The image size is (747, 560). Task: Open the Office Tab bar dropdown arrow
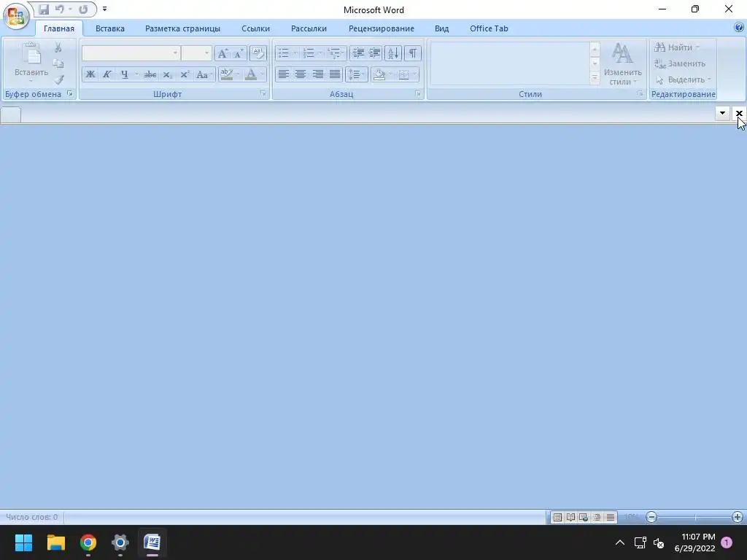[722, 113]
